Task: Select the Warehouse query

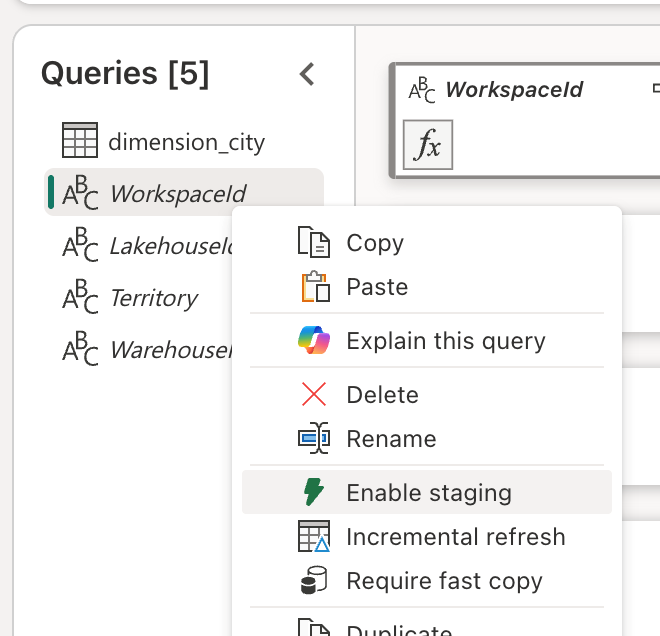Action: pyautogui.click(x=138, y=349)
